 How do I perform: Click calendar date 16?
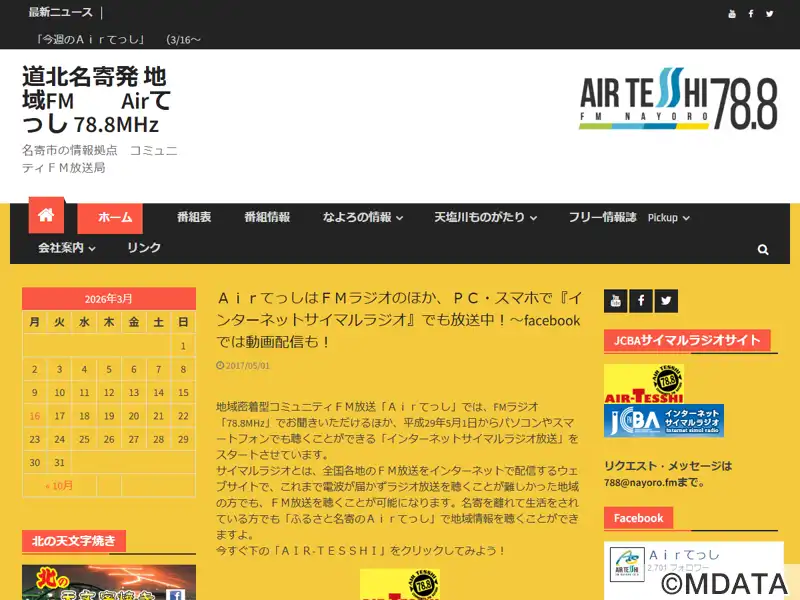[35, 416]
